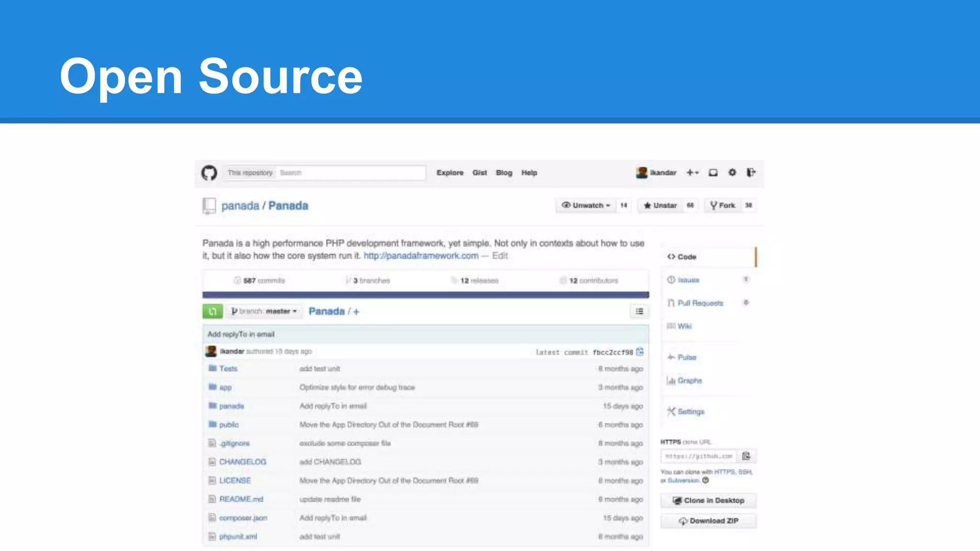Click in the repository search field
Viewport: 980px width, 551px height.
point(351,173)
